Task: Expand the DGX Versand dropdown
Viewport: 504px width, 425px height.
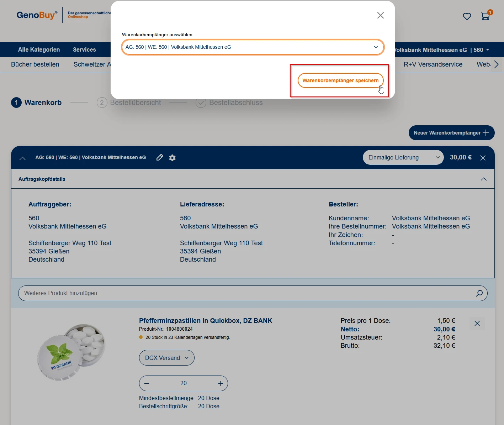Action: click(x=166, y=358)
